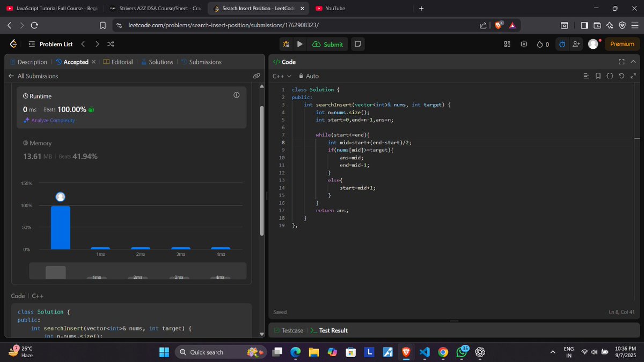This screenshot has width=644, height=362.
Task: Click the Run code play icon
Action: tap(300, 44)
